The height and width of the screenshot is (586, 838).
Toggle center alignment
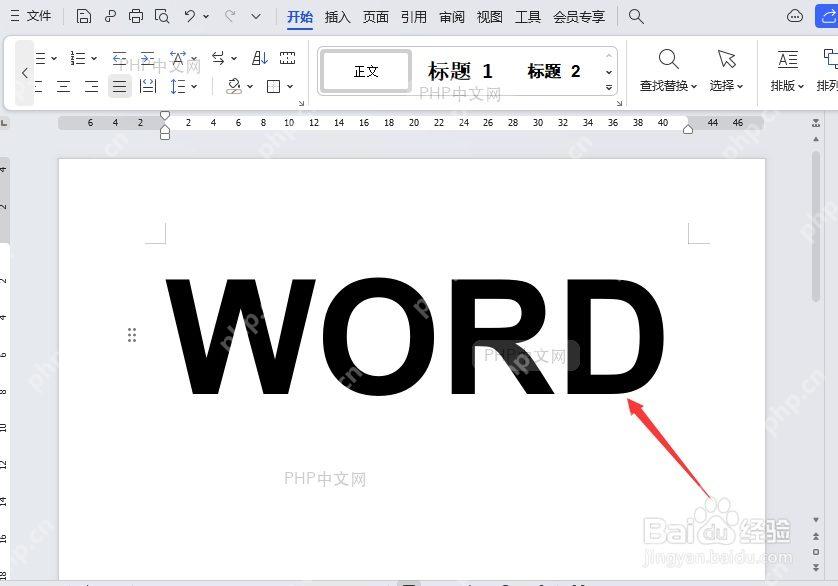tap(64, 86)
